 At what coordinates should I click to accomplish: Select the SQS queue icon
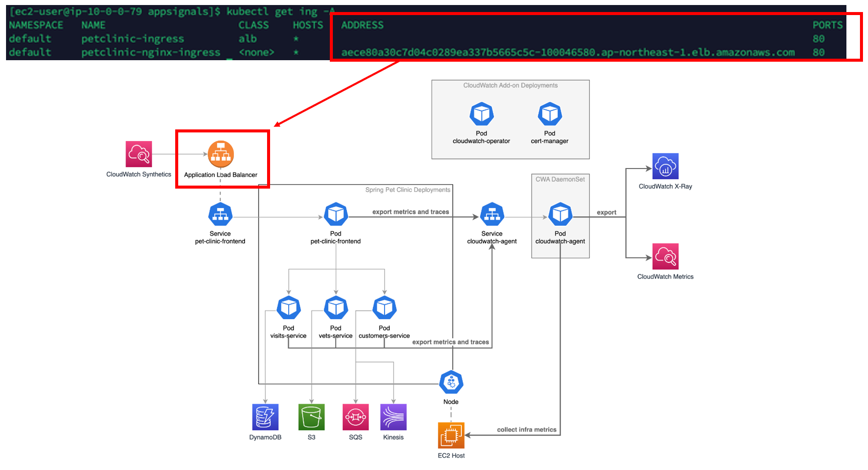point(355,417)
